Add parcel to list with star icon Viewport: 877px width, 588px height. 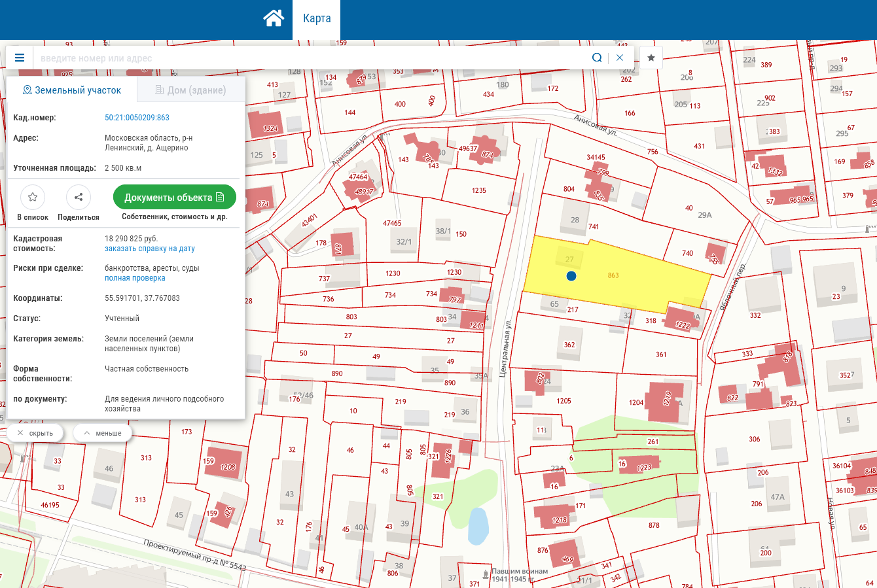pyautogui.click(x=33, y=197)
